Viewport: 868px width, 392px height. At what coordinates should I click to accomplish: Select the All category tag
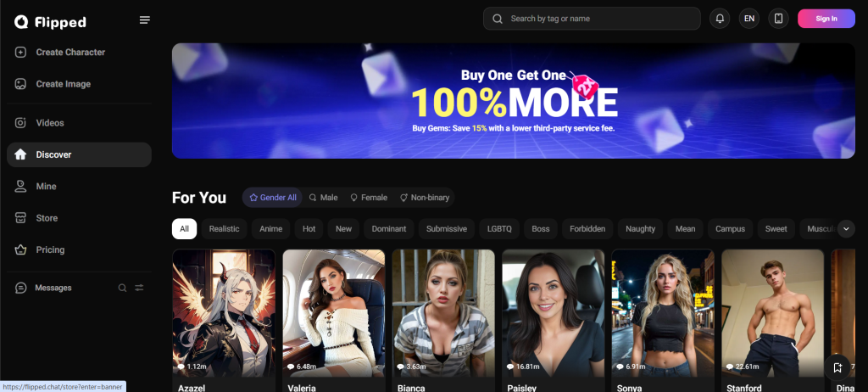pos(184,229)
